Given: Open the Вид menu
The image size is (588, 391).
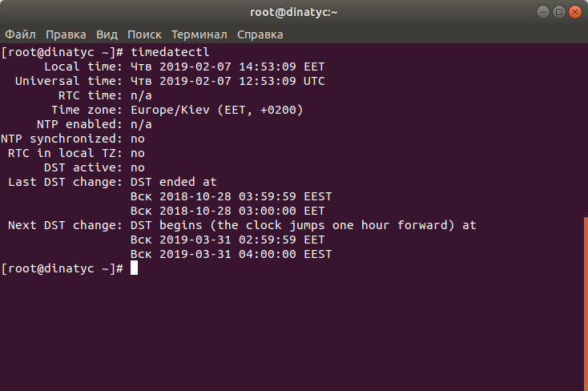Looking at the screenshot, I should 107,34.
